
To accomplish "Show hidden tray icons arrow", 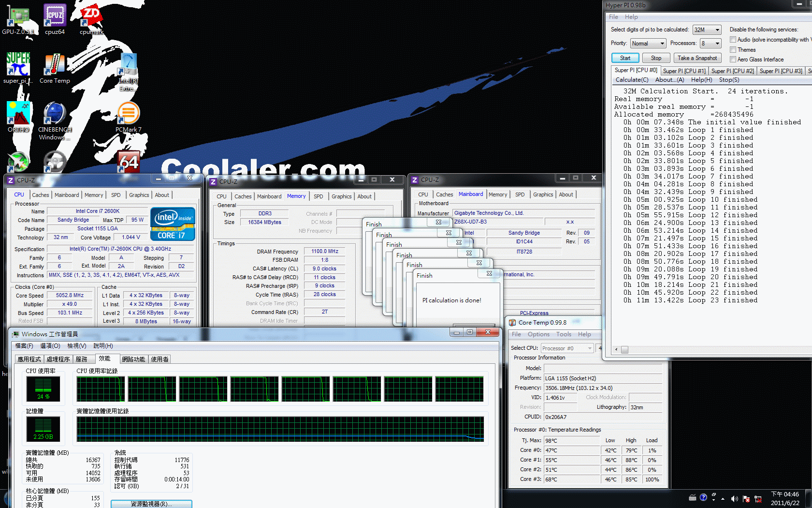I will click(x=723, y=499).
